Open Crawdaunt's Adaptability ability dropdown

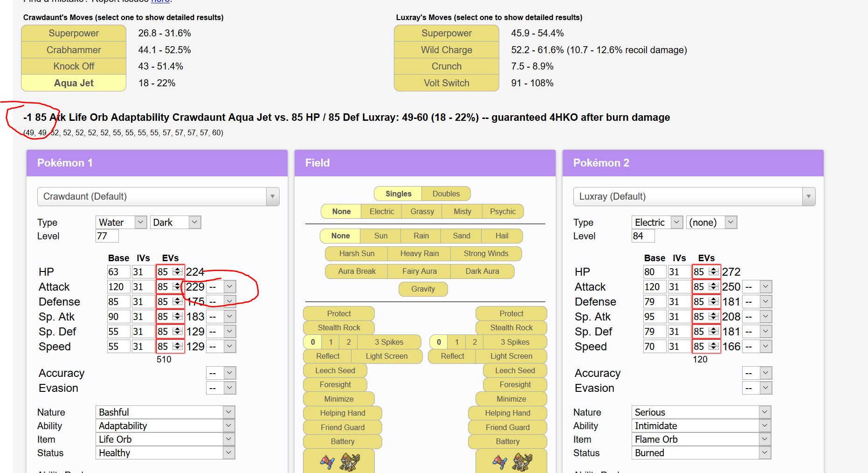[165, 426]
